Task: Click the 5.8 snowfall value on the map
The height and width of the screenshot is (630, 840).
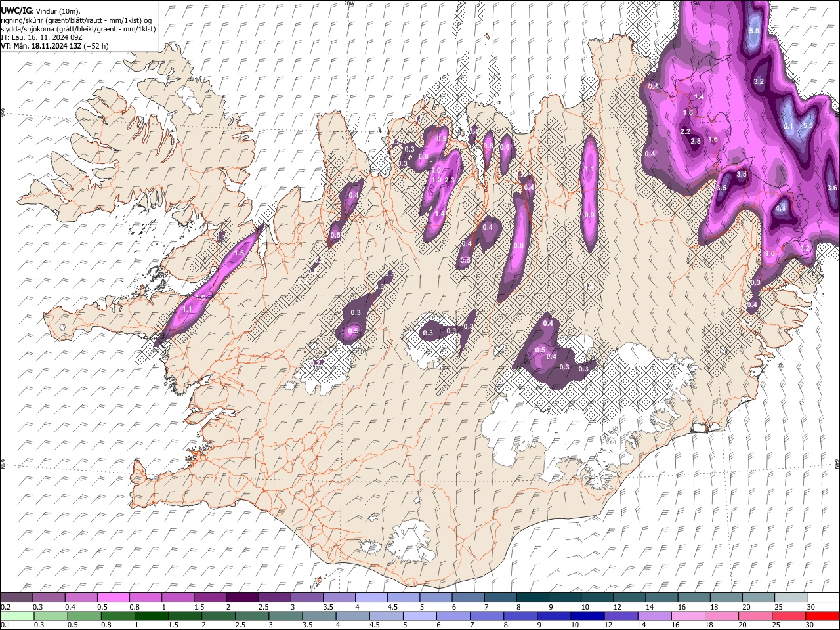Action: [x=754, y=31]
